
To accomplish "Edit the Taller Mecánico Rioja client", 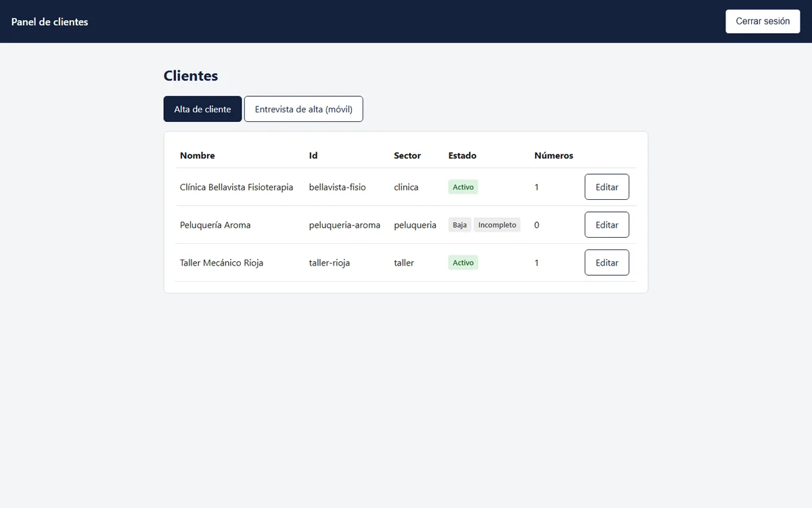I will click(607, 263).
